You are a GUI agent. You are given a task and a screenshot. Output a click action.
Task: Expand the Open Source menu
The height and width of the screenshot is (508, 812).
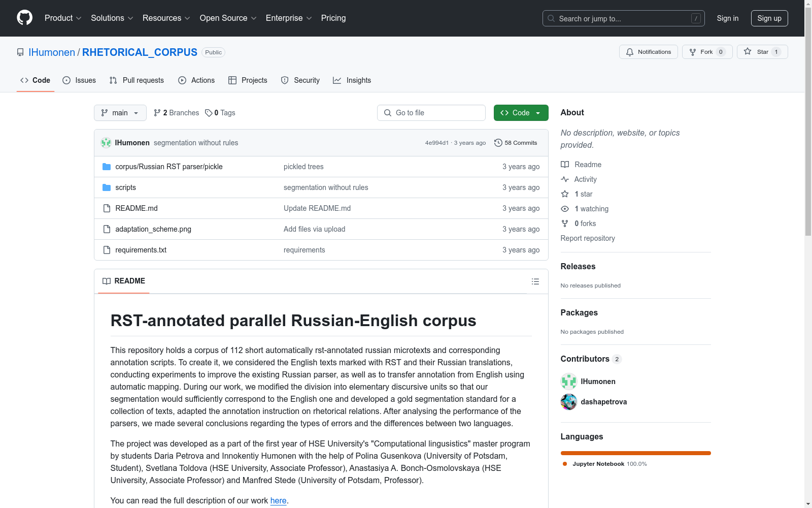[228, 18]
